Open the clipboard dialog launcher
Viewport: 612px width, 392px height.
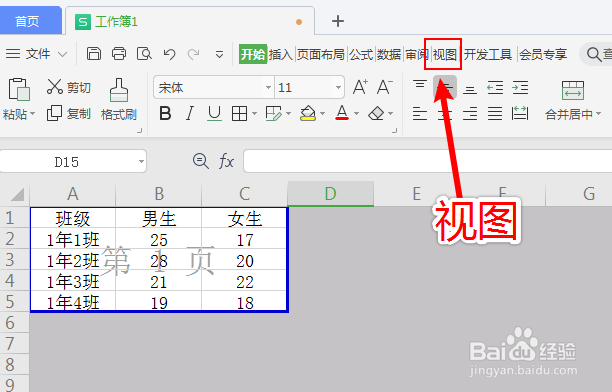click(139, 131)
